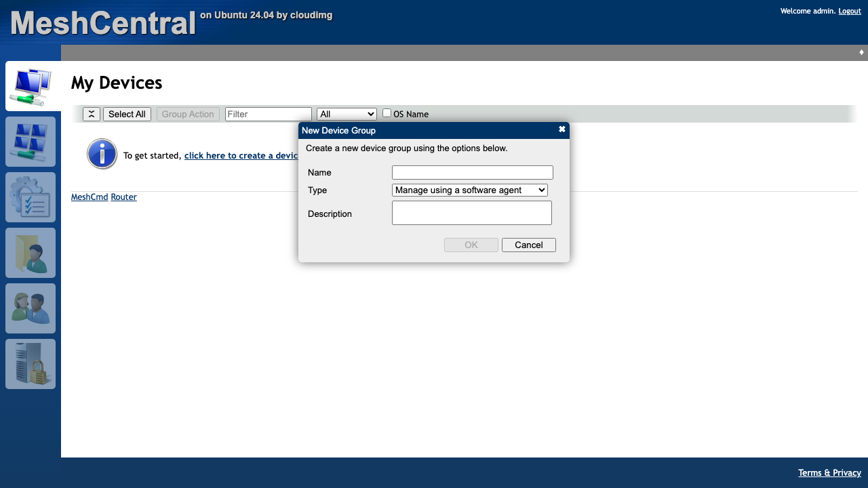Click the Logout link
Screen dimensions: 868x488
(x=850, y=11)
